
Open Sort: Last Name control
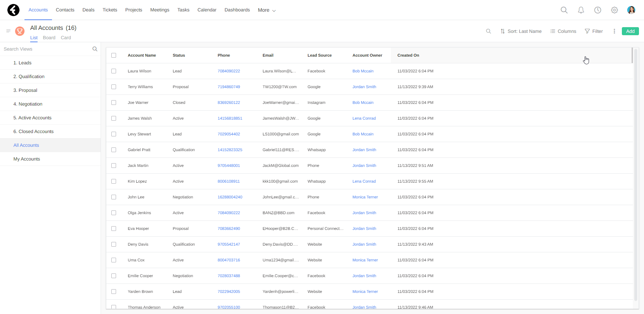(521, 31)
